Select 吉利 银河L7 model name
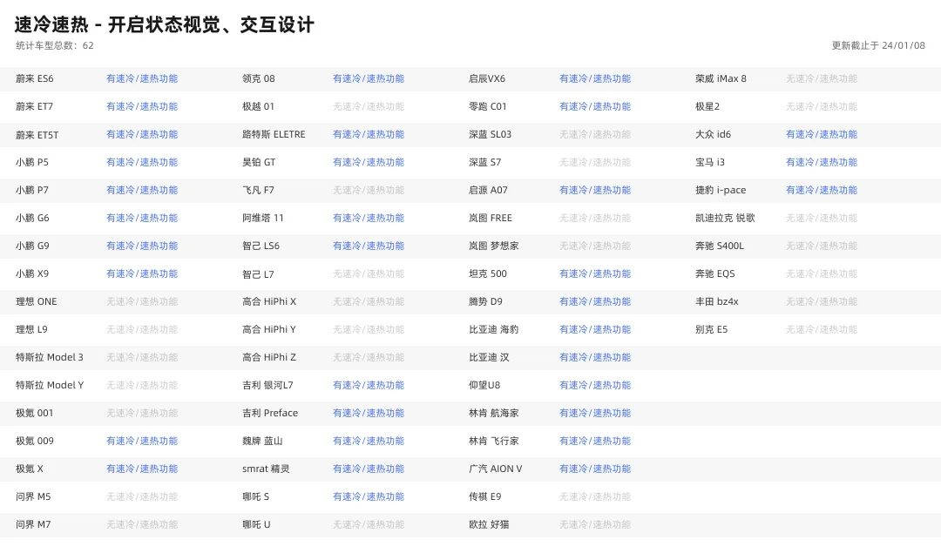Image resolution: width=941 pixels, height=560 pixels. click(267, 386)
